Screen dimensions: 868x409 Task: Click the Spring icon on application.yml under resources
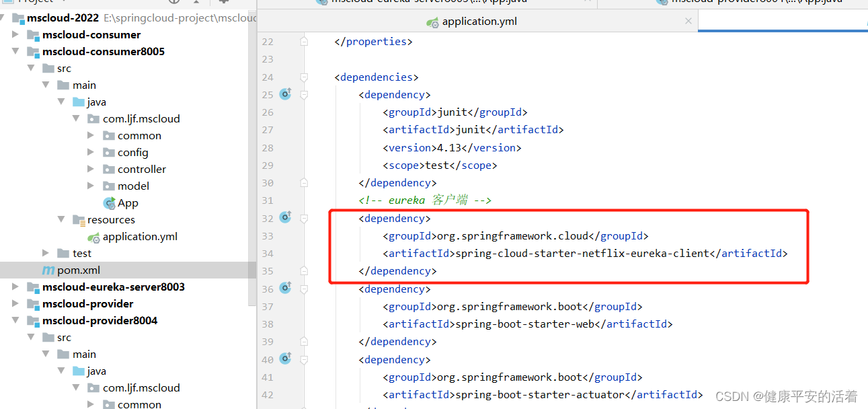point(94,236)
